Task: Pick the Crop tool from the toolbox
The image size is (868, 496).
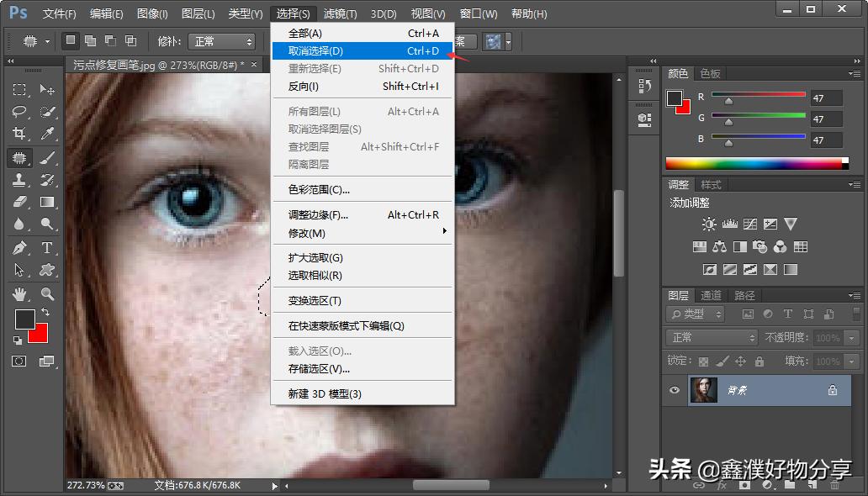Action: [19, 134]
